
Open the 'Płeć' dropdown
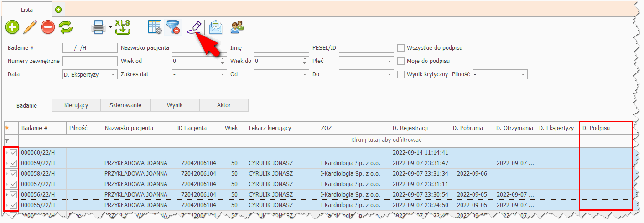[x=366, y=61]
